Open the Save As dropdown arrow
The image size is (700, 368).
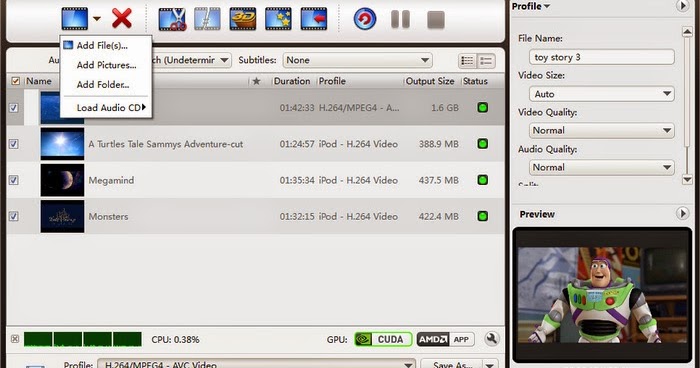pyautogui.click(x=490, y=364)
